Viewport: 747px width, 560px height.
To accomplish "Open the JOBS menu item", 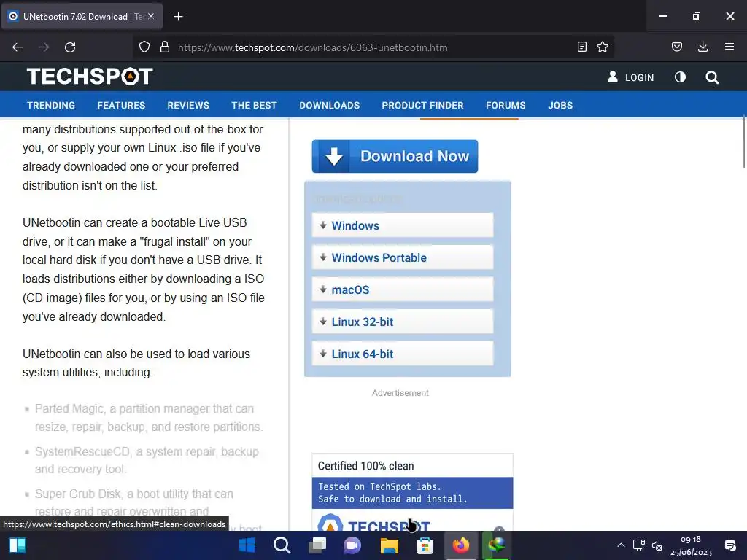I will 560,105.
